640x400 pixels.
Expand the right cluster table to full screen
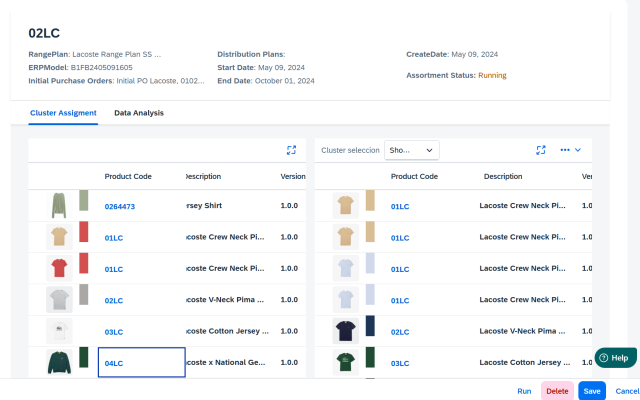point(541,150)
